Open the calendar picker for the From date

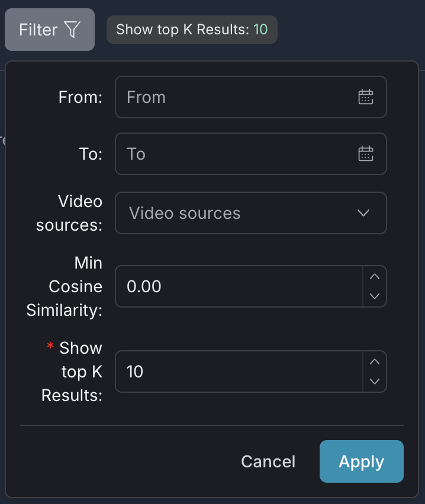coord(366,97)
